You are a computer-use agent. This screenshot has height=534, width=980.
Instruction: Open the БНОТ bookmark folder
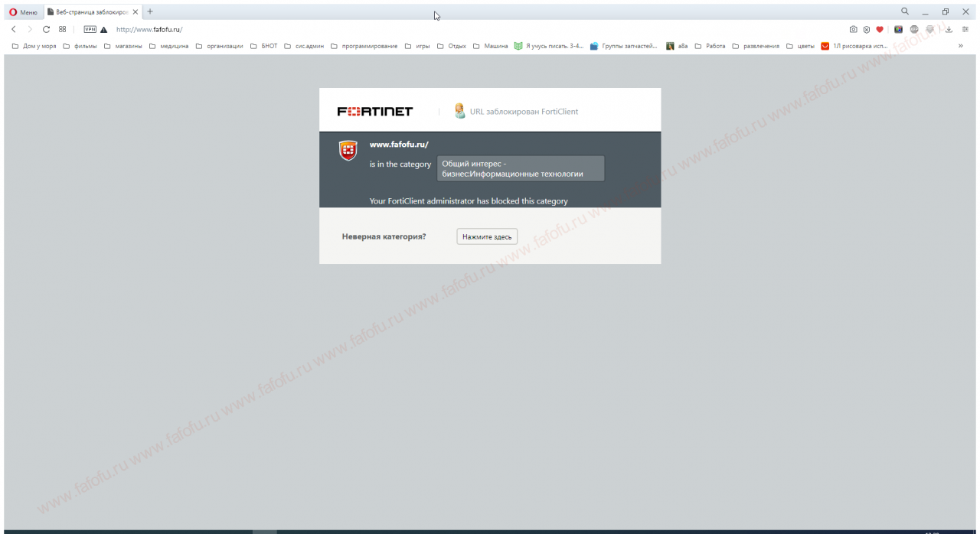263,46
